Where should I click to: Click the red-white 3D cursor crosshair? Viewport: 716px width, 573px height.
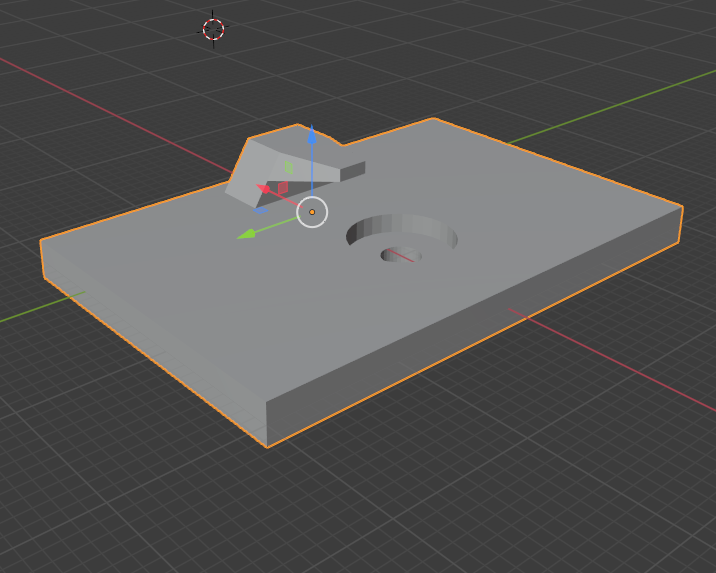pyautogui.click(x=213, y=30)
